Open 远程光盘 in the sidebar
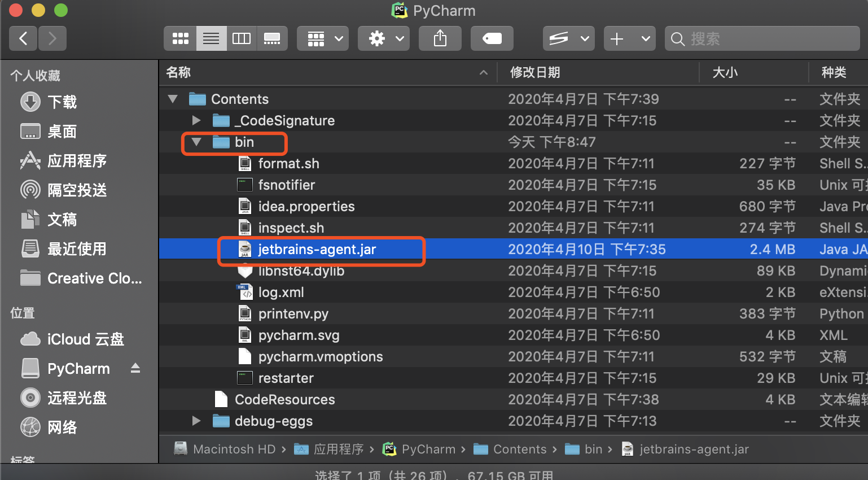The height and width of the screenshot is (480, 868). click(77, 398)
